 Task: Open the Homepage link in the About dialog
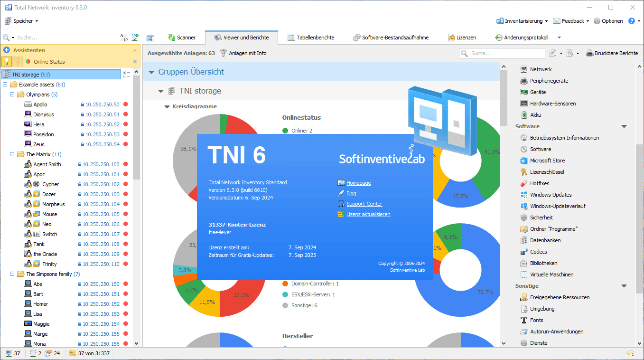coord(359,183)
